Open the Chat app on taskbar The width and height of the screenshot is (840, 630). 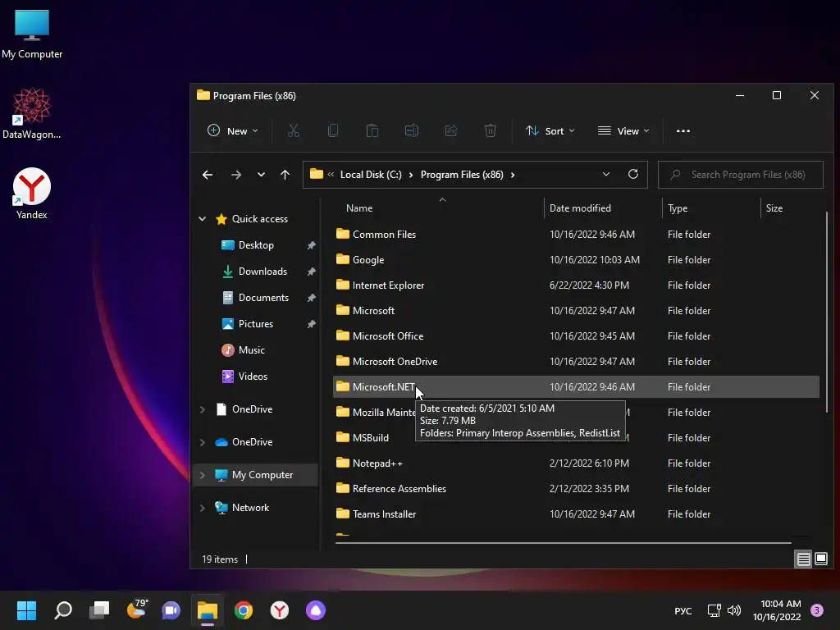point(171,610)
